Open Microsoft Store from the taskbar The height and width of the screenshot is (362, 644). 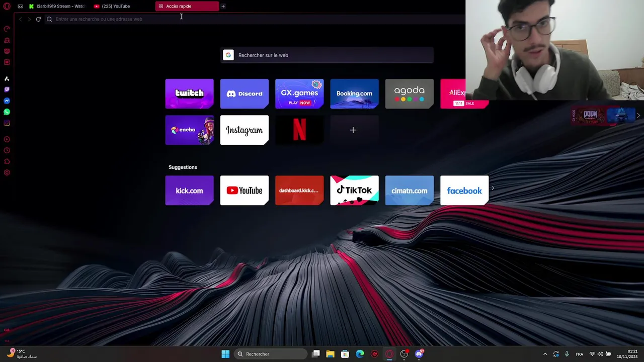coord(345,354)
